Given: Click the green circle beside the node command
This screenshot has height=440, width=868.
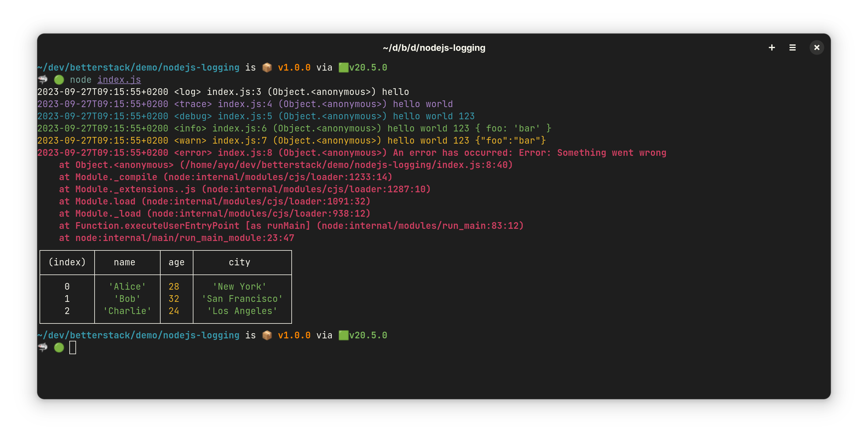Looking at the screenshot, I should pyautogui.click(x=59, y=79).
